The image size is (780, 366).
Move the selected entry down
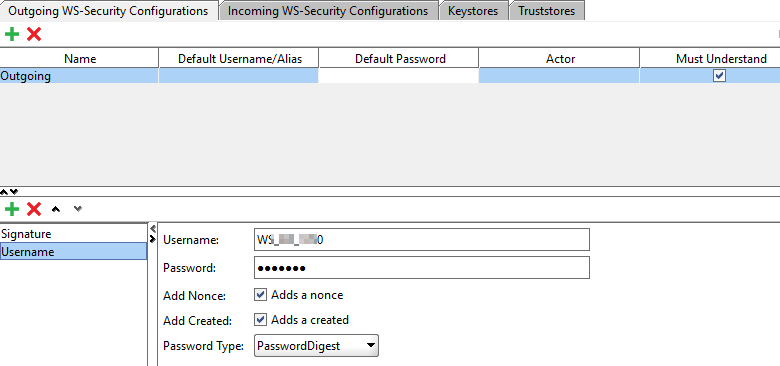78,209
